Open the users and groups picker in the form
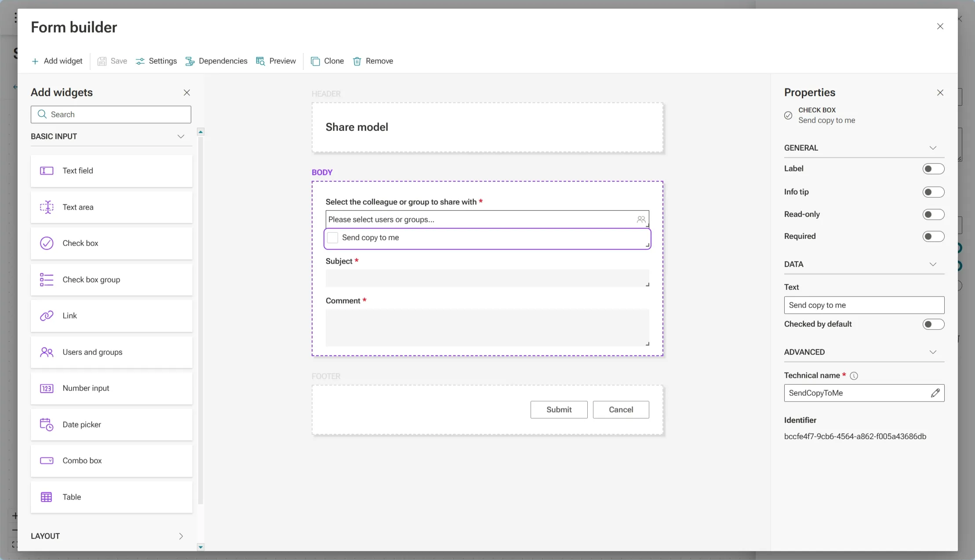The width and height of the screenshot is (975, 560). [640, 219]
